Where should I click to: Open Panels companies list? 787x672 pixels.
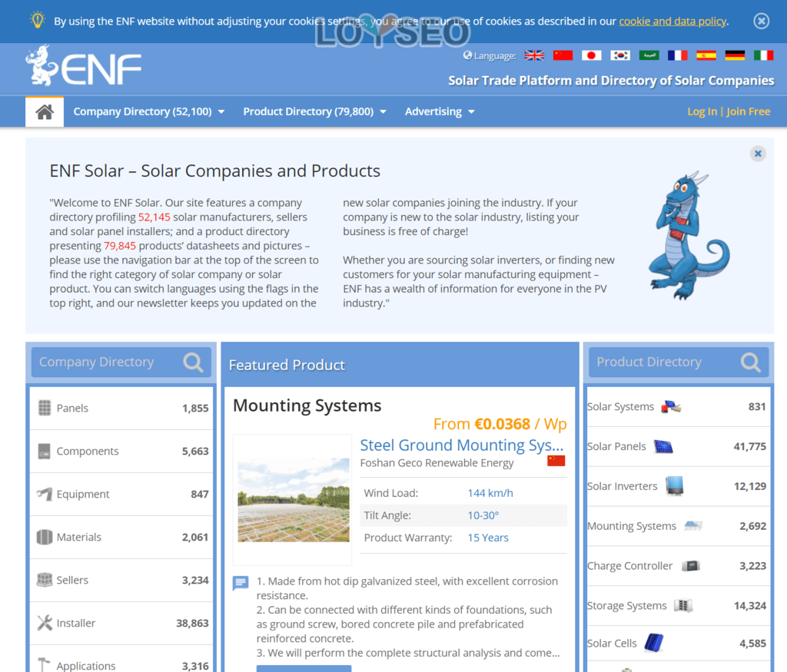tap(121, 409)
